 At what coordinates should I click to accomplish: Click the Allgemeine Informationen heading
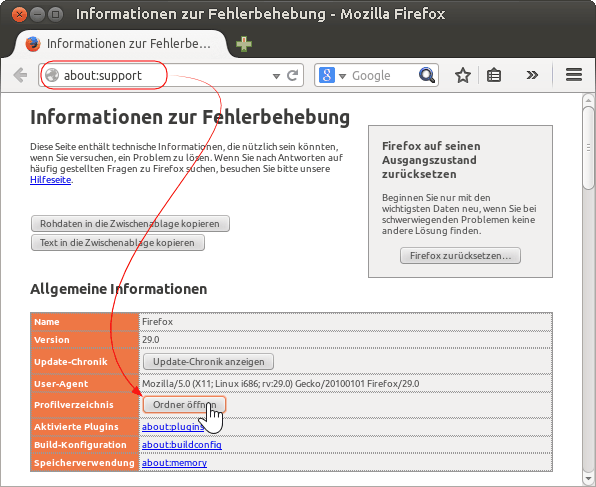click(x=119, y=289)
